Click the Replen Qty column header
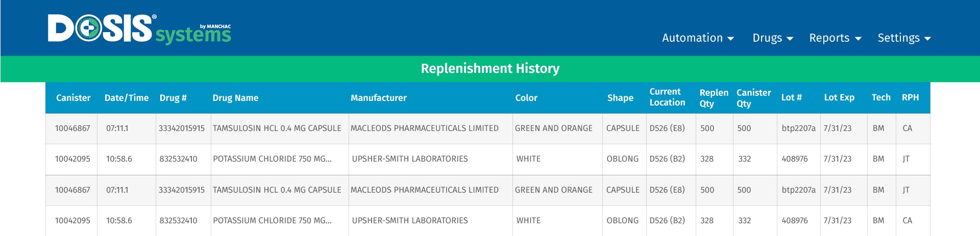The width and height of the screenshot is (980, 236). click(x=714, y=98)
